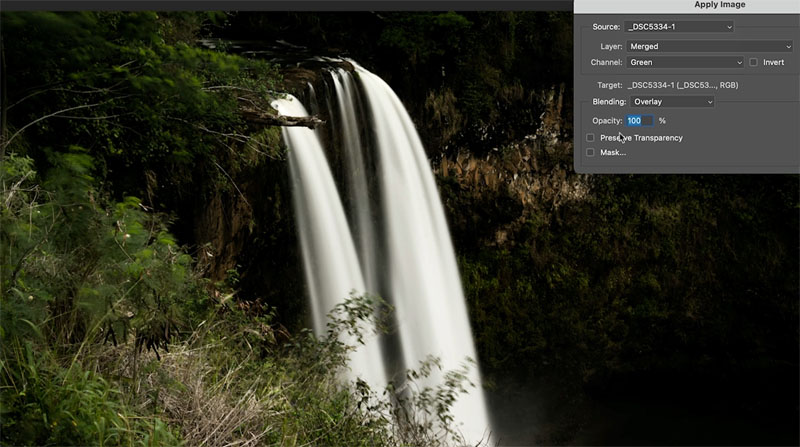Tick the Preserve Transparency checkbox
Screen dimensions: 800x447
[x=590, y=138]
